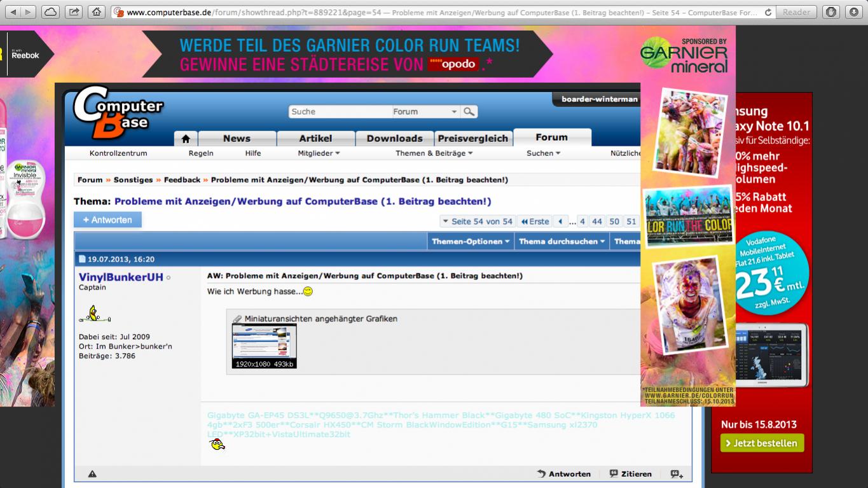Click the Garnier mineral logo
The image size is (868, 488).
point(684,55)
